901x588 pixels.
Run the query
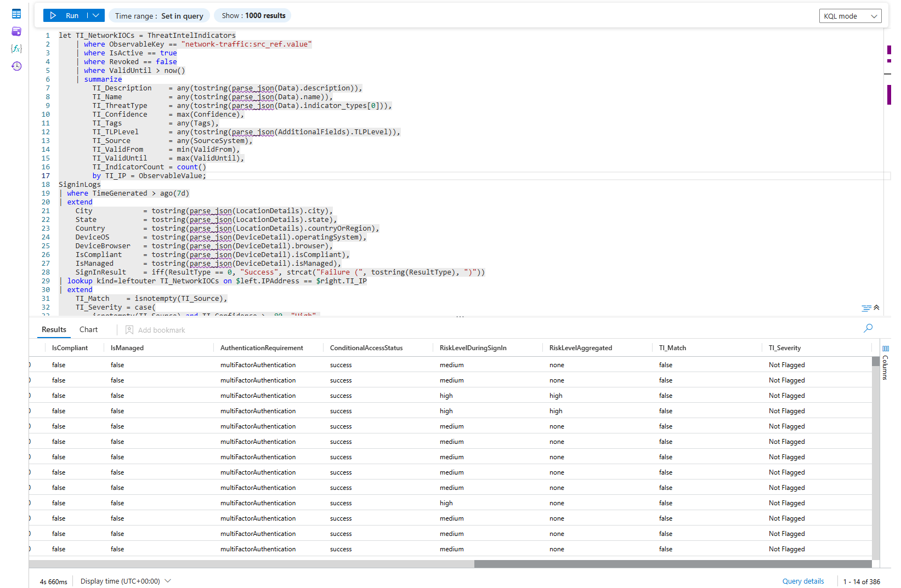tap(65, 15)
